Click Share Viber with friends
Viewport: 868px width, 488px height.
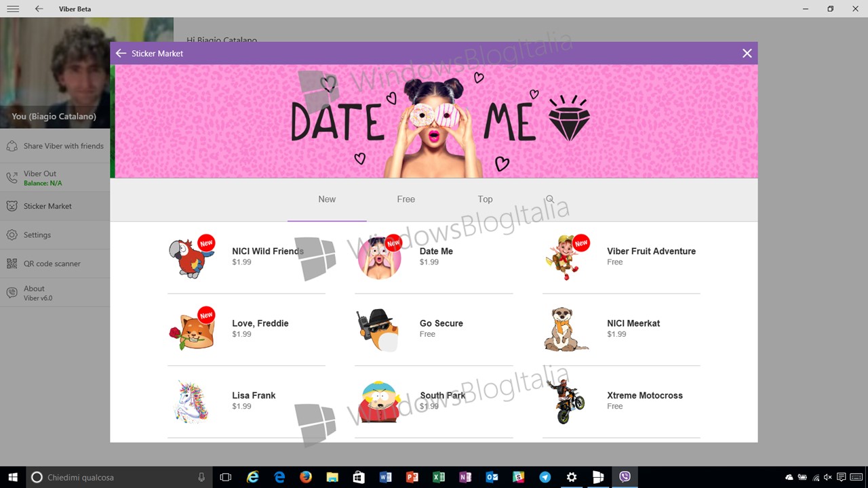[55, 146]
